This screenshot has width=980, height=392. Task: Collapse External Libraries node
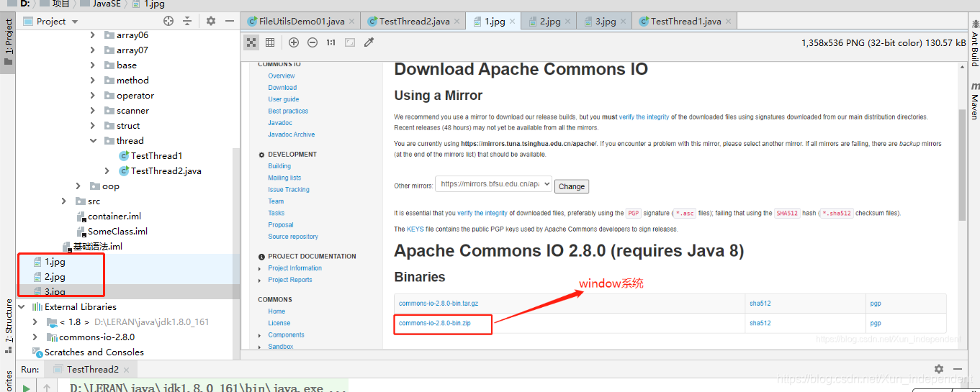pyautogui.click(x=21, y=306)
